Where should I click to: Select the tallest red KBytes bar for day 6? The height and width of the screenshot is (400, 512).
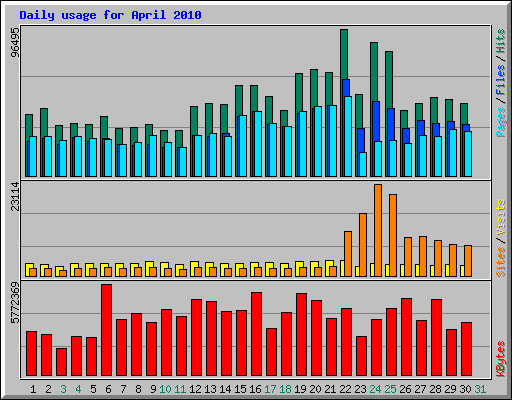click(x=107, y=330)
